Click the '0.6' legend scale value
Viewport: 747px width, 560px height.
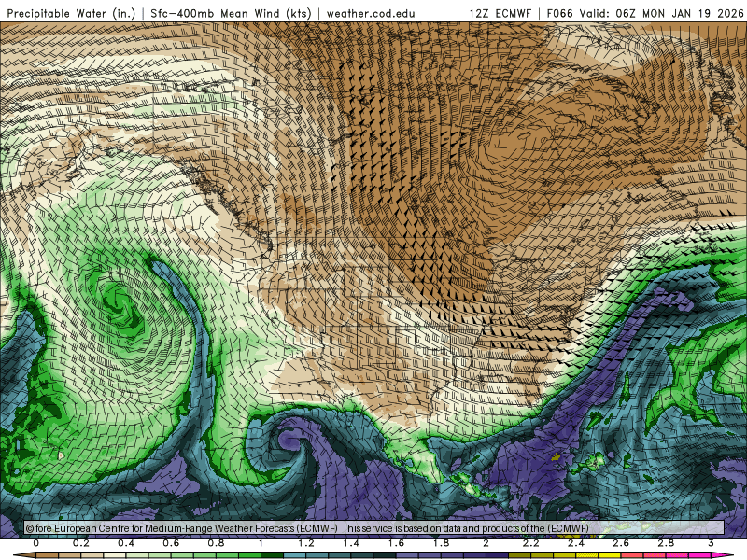coord(171,543)
